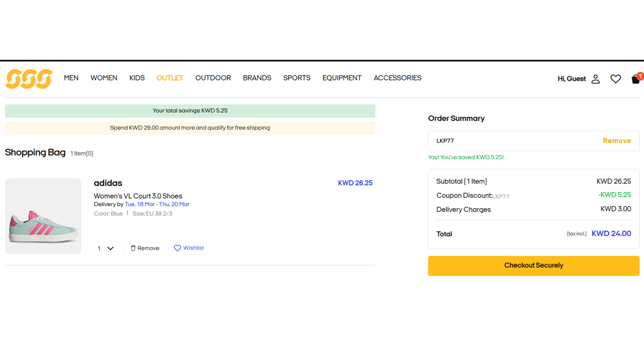Open Women's VL Court 3.0 Shoes link
The width and height of the screenshot is (644, 339).
pos(138,196)
